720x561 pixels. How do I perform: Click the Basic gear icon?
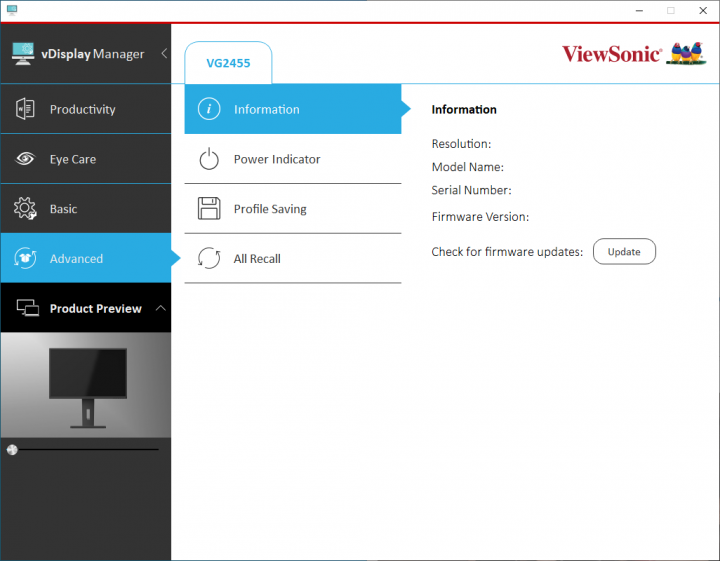pos(25,208)
